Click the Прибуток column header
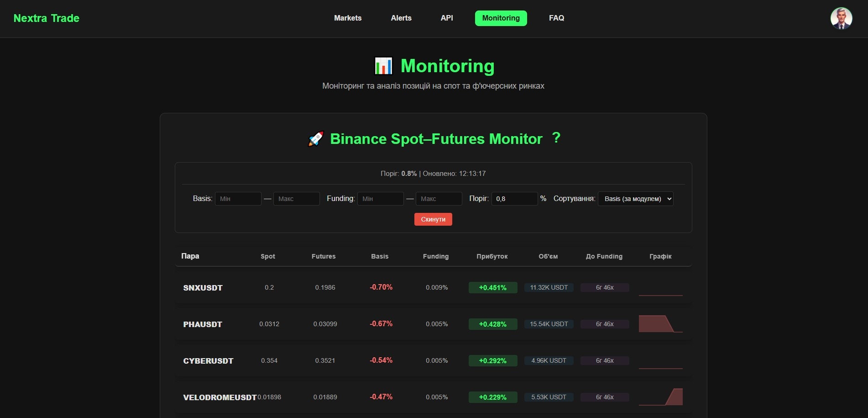 point(492,256)
